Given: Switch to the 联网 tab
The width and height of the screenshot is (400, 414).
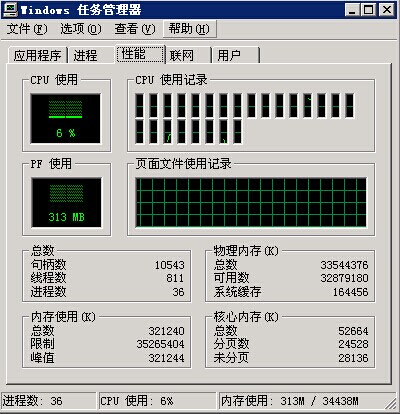Looking at the screenshot, I should tap(188, 55).
